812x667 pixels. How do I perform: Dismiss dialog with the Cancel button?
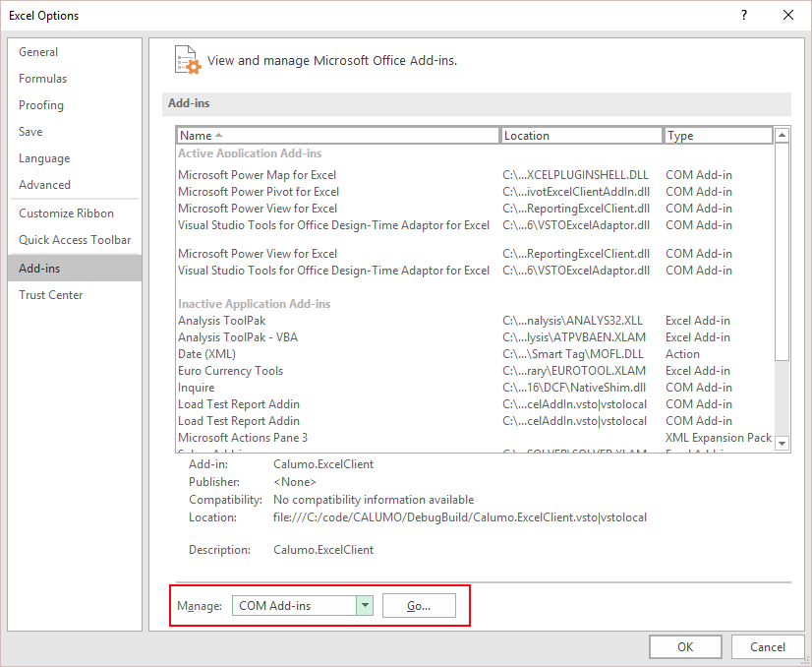(768, 646)
